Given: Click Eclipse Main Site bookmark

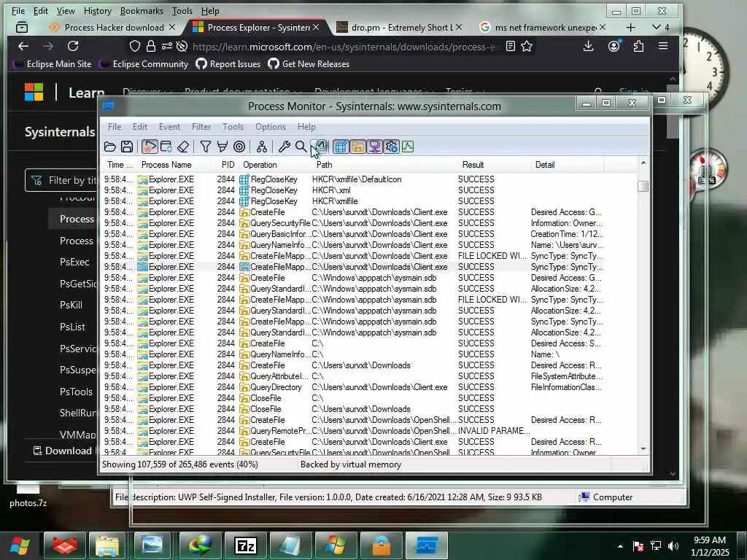Looking at the screenshot, I should click(53, 64).
